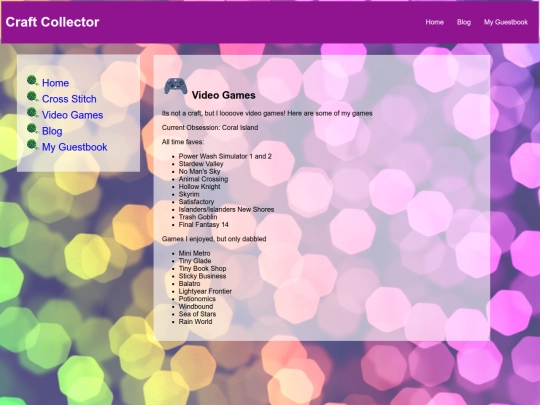This screenshot has width=540, height=405.
Task: Click the 'Satisfactory' list item
Action: pos(196,202)
